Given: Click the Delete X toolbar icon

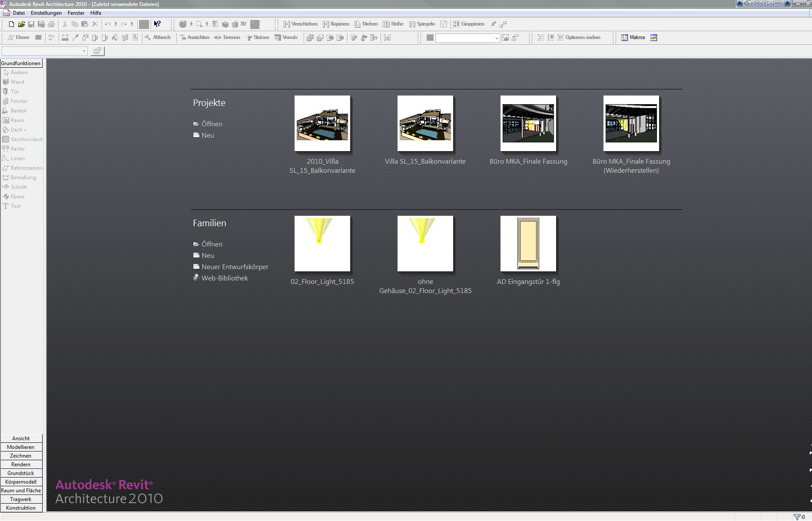Looking at the screenshot, I should point(95,24).
